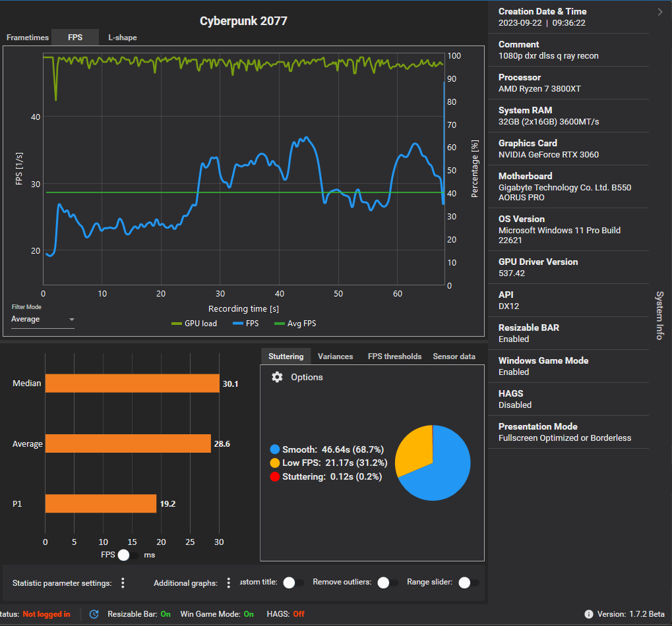
Task: Open the Variances tab
Action: pyautogui.click(x=336, y=356)
